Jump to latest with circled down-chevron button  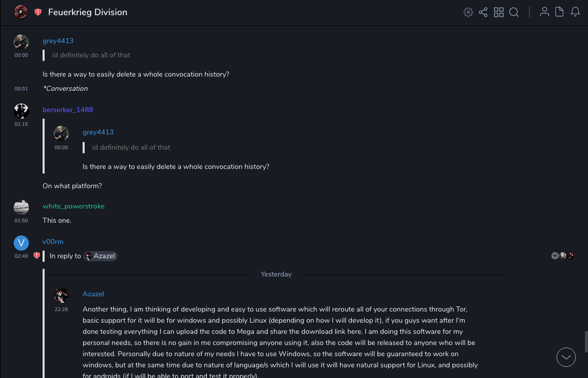coord(566,357)
